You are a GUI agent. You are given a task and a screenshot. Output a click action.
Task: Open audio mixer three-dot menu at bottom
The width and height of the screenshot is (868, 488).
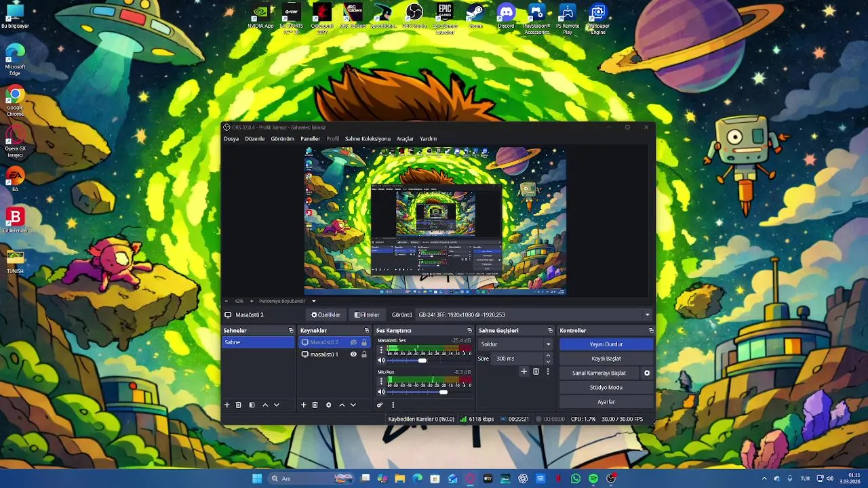(393, 405)
